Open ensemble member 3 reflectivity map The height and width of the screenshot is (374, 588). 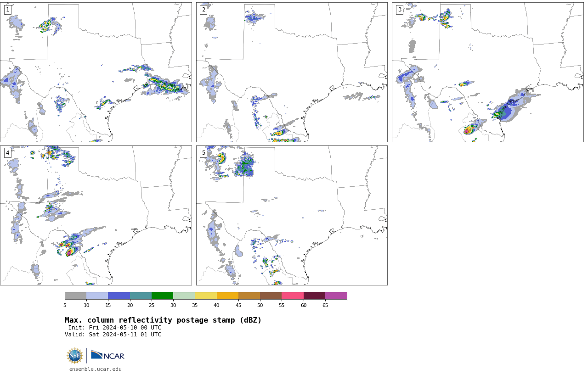point(487,72)
